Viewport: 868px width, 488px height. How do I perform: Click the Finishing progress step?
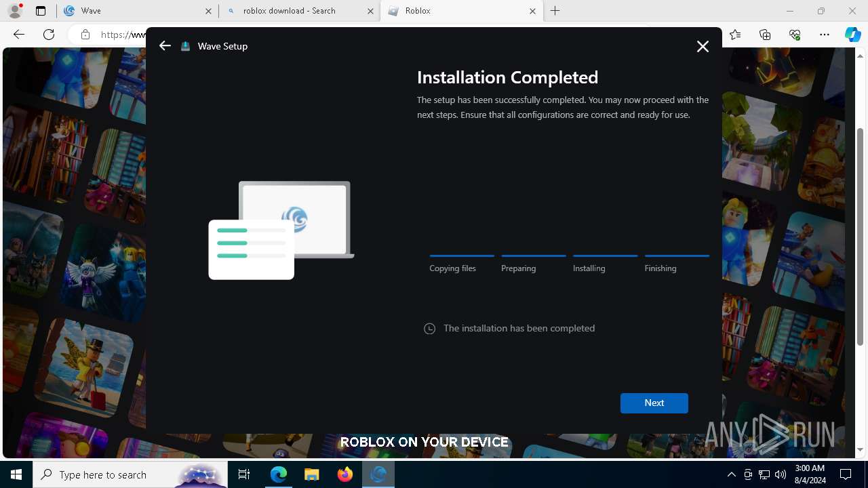677,264
